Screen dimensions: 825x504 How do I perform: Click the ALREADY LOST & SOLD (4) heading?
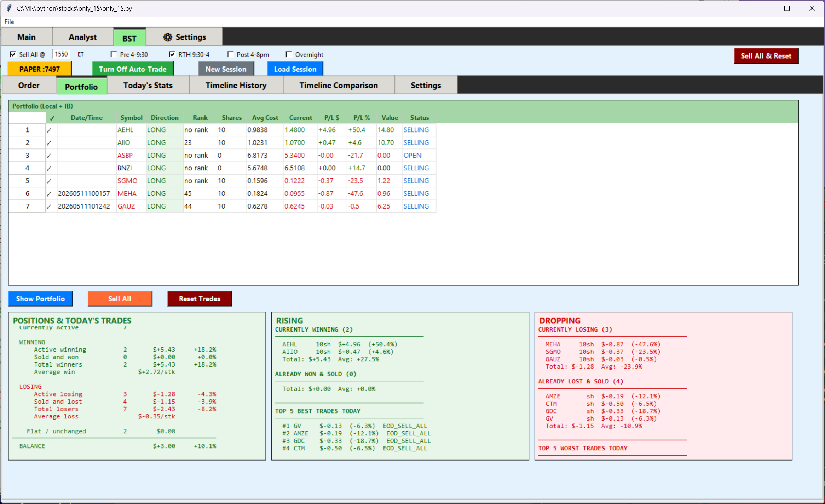pos(581,381)
